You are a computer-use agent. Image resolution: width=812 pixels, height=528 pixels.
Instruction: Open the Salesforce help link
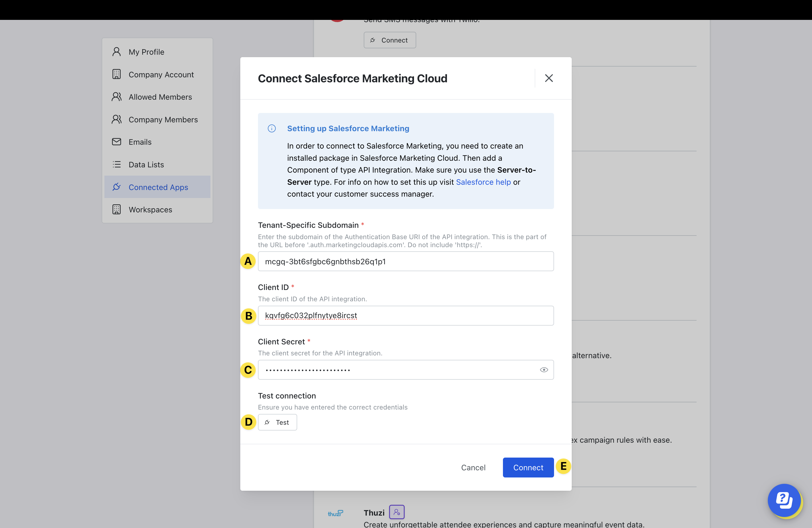483,182
